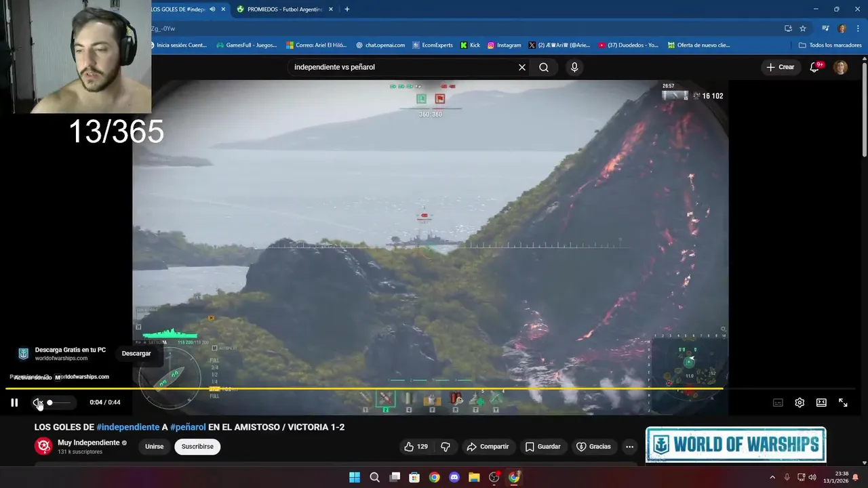
Task: Open Microsoft Store from taskbar
Action: pyautogui.click(x=414, y=477)
